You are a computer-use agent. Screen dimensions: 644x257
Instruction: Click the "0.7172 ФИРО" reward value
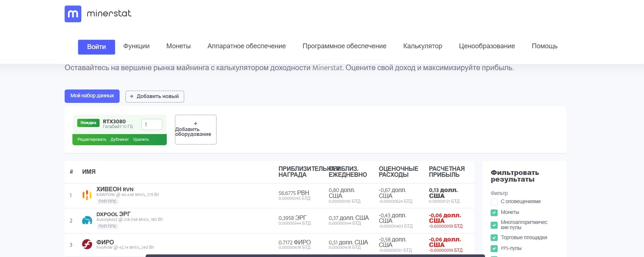295,242
